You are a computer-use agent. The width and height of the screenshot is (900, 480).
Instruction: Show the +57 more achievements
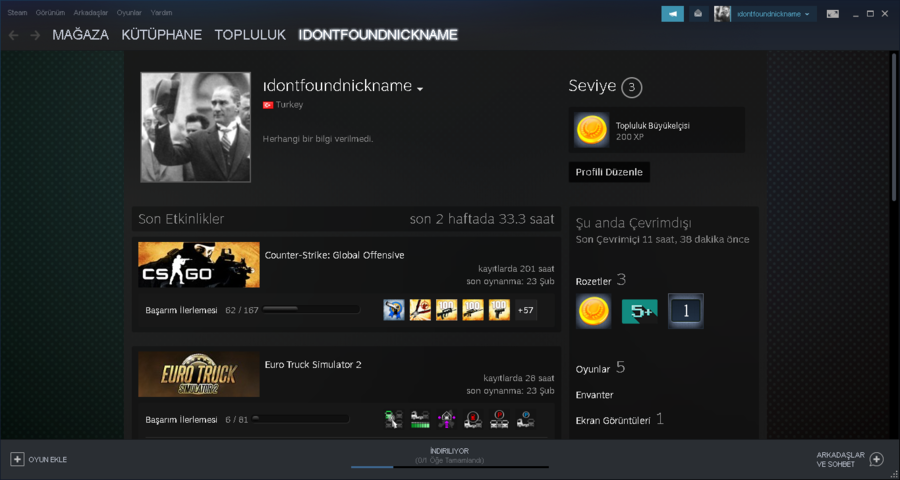coord(526,310)
